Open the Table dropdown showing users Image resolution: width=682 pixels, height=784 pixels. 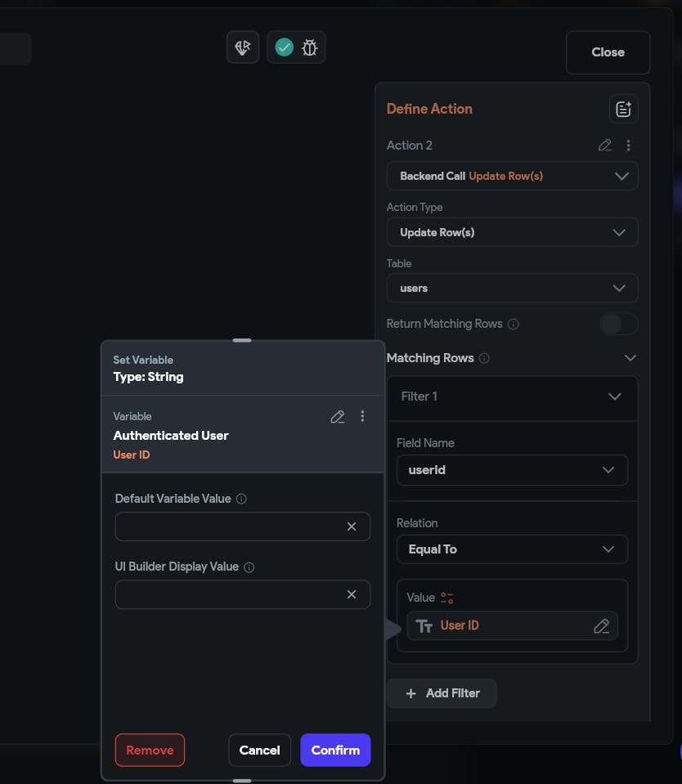pyautogui.click(x=512, y=288)
